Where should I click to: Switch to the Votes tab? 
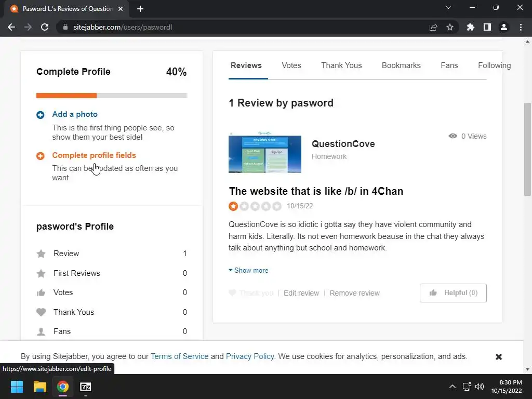(x=291, y=65)
